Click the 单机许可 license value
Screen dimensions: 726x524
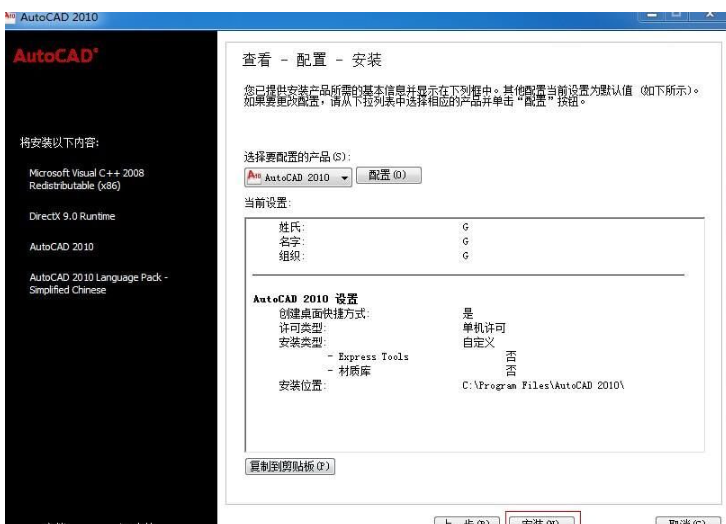pyautogui.click(x=484, y=328)
